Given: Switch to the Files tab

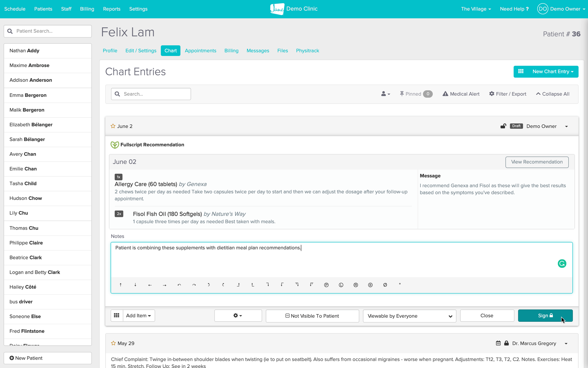Looking at the screenshot, I should (283, 51).
